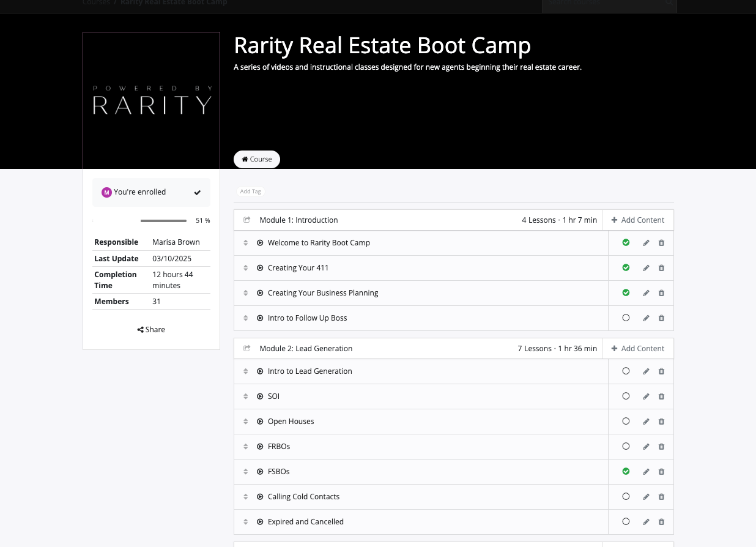Screen dimensions: 756x547
Task: Click the Share link in sidebar
Action: click(x=151, y=330)
